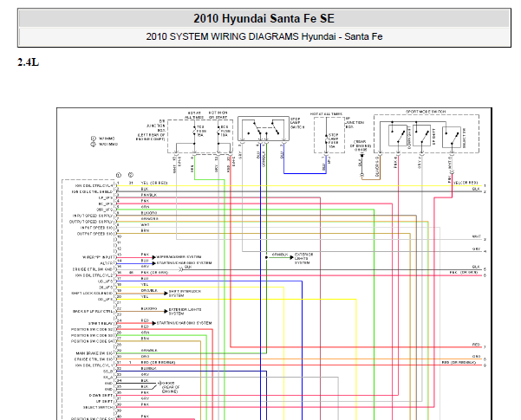521x420 pixels.
Task: Click the 'STARTING/CHARGING SYSTEM' label on ALTER row
Action: [x=184, y=263]
